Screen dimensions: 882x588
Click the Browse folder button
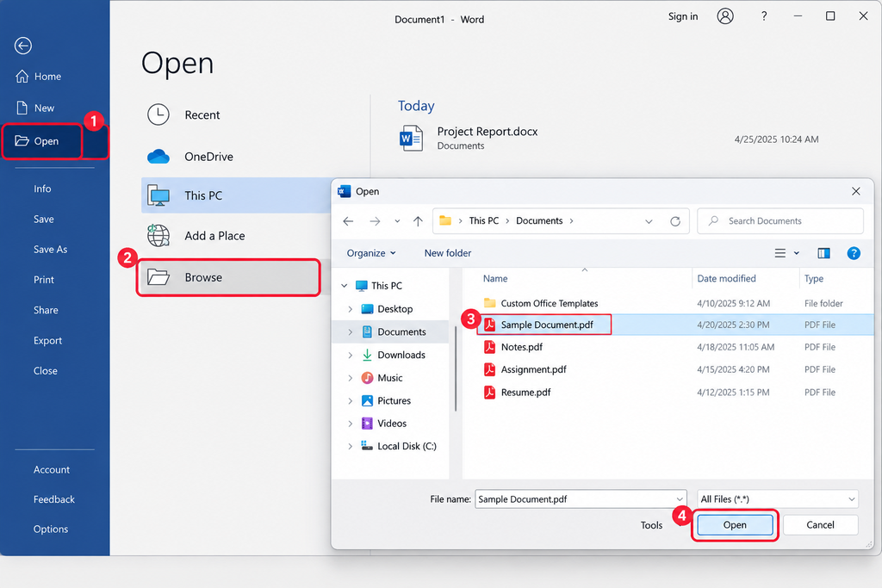[x=228, y=277]
